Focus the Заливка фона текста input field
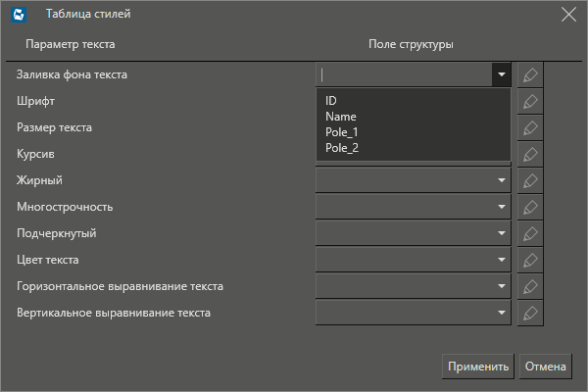 (404, 74)
